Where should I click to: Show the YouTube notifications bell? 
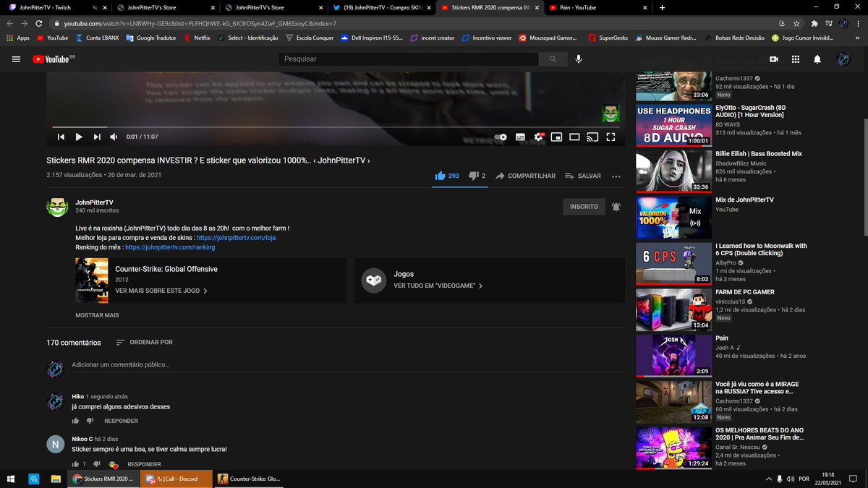coord(817,59)
